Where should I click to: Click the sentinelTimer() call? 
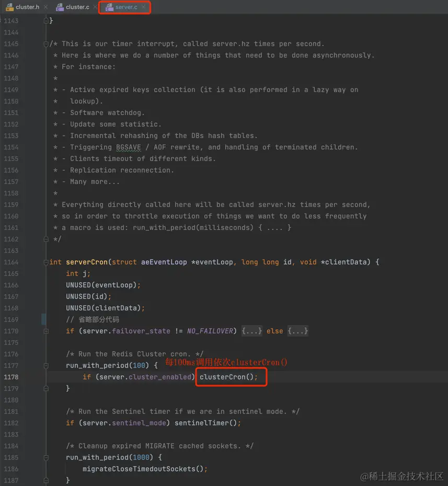[208, 423]
